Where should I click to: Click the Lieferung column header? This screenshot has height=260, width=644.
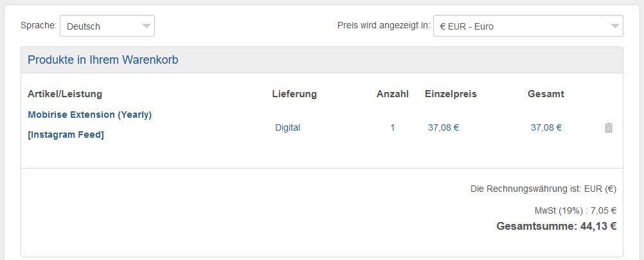click(294, 94)
